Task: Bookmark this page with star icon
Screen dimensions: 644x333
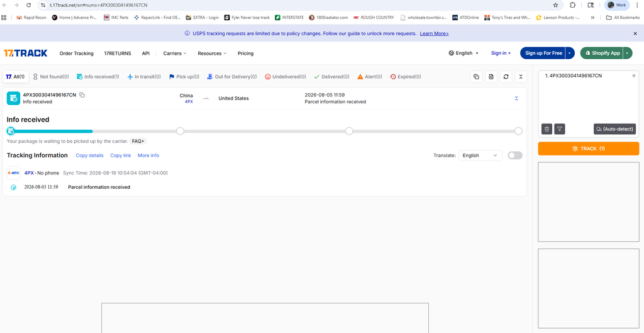Action: point(555,5)
